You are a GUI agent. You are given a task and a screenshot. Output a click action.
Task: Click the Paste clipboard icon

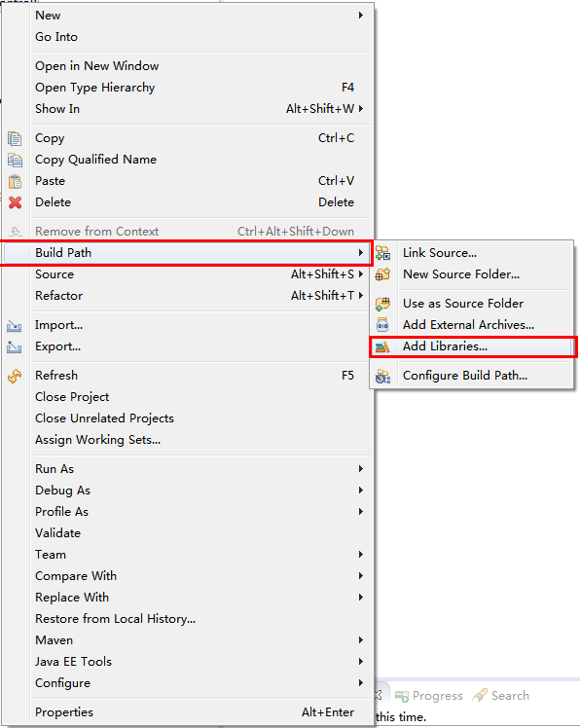(x=15, y=181)
